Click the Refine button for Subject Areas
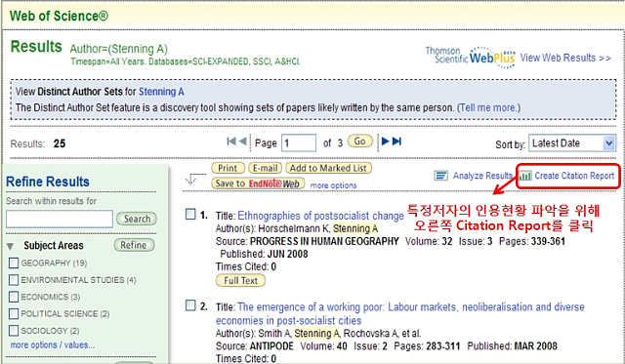The image size is (625, 364). (x=134, y=245)
